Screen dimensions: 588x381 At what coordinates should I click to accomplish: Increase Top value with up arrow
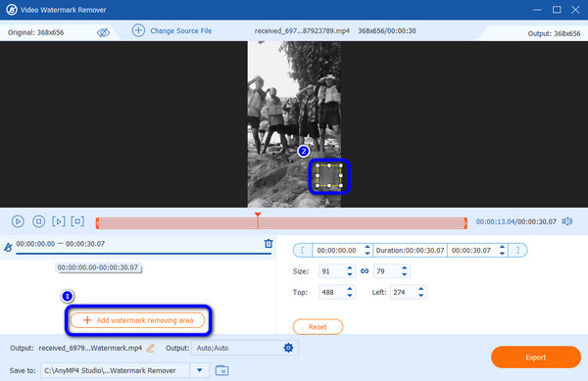[350, 289]
